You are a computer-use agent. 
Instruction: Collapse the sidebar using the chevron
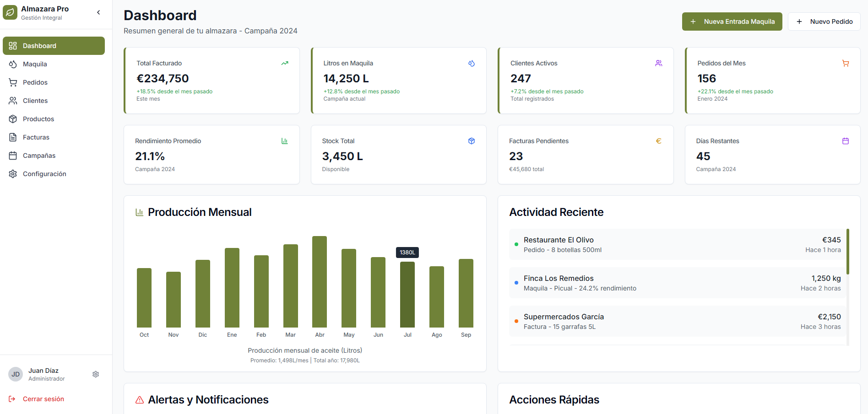tap(98, 12)
